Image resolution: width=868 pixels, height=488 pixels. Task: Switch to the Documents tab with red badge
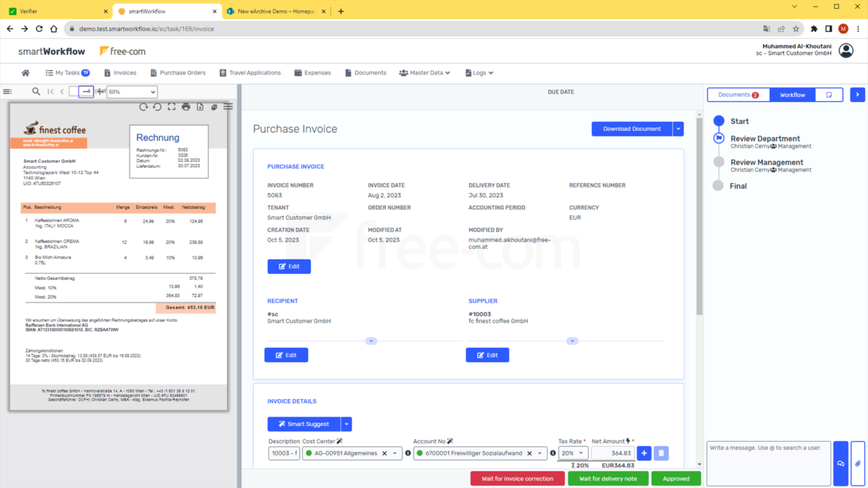[738, 95]
